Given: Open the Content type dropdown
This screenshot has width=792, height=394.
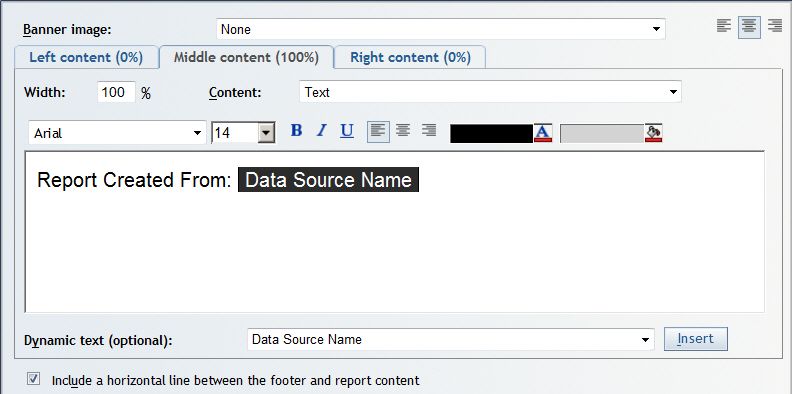Looking at the screenshot, I should click(x=490, y=92).
